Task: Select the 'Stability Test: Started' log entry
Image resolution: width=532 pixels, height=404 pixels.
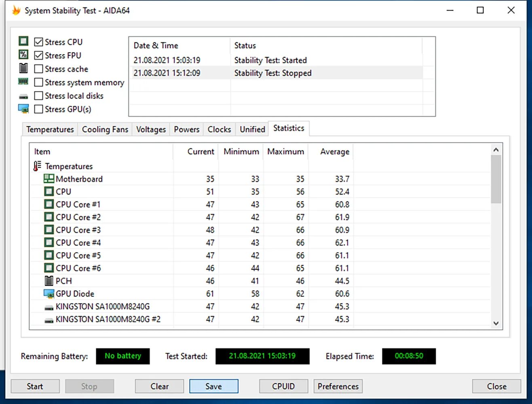Action: 276,60
